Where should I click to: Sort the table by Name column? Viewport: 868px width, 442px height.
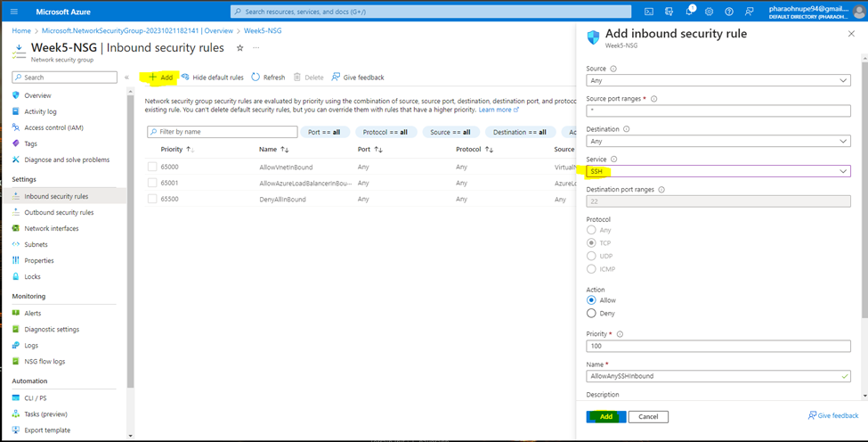[274, 150]
